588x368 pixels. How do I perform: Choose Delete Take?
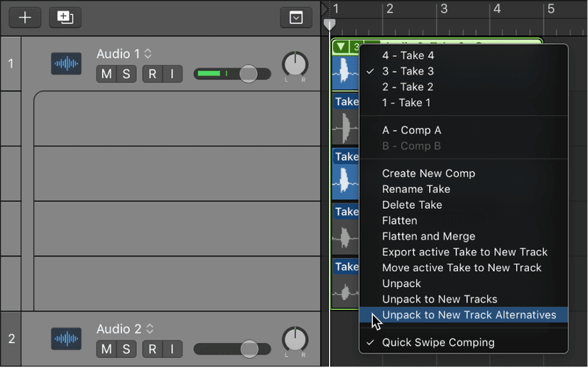point(464,205)
